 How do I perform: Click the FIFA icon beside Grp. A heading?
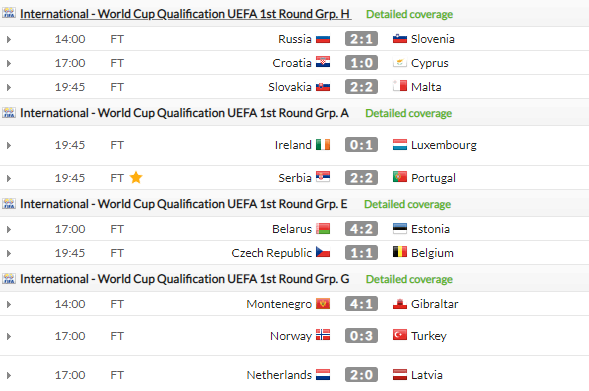9,113
